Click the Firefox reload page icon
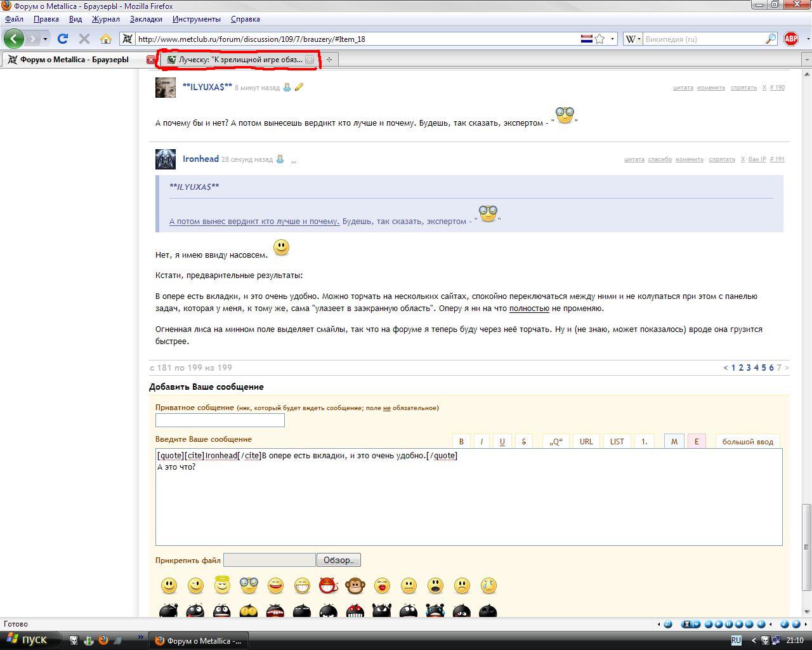 [x=62, y=39]
